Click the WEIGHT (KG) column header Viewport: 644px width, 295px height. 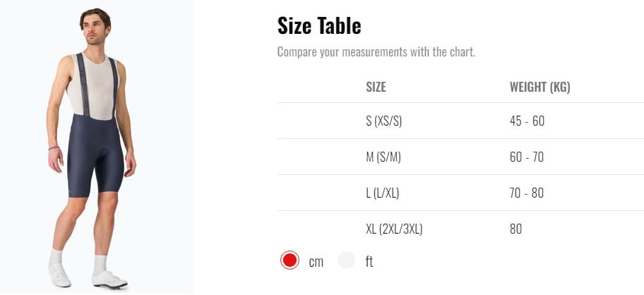click(x=539, y=88)
